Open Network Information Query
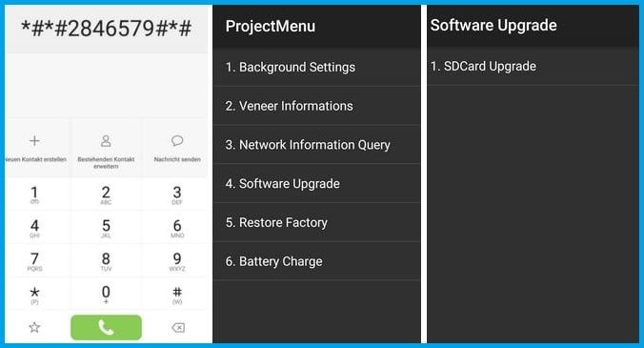The height and width of the screenshot is (348, 644). click(x=316, y=145)
